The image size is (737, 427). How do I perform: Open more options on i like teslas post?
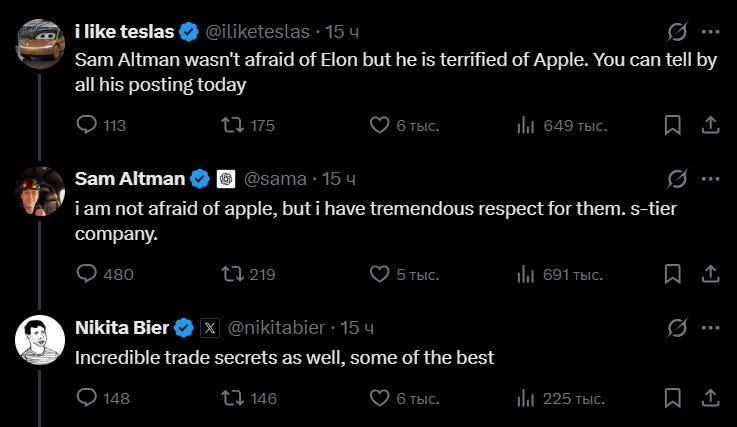[711, 32]
